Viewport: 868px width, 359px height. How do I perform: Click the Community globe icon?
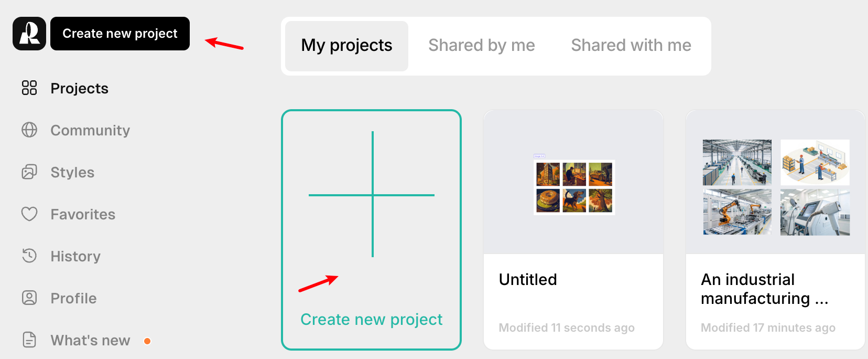coord(29,130)
